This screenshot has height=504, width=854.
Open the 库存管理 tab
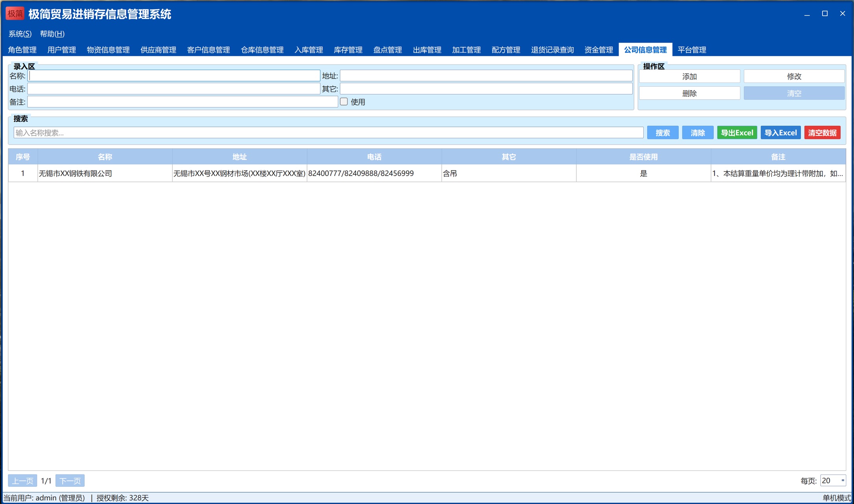[348, 50]
